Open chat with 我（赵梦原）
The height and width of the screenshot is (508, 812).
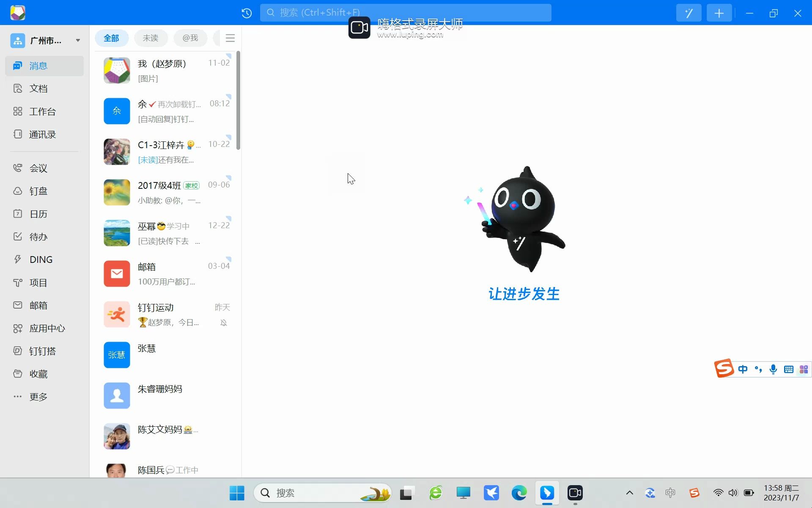click(166, 71)
